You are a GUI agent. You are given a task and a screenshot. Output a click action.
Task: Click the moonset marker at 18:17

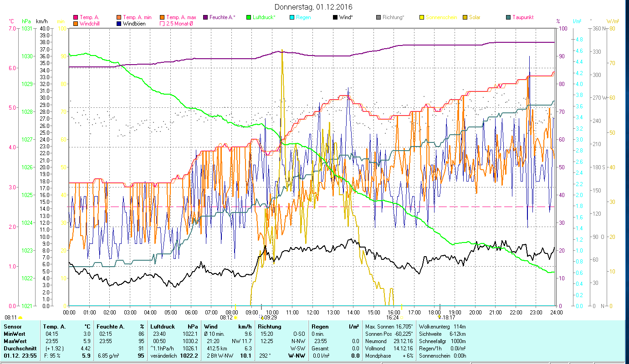pyautogui.click(x=440, y=317)
